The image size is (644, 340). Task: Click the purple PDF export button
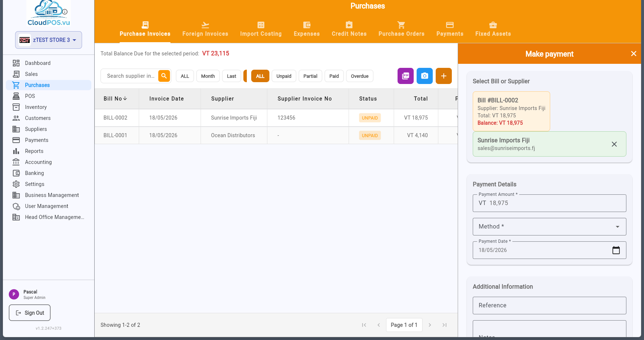(406, 76)
